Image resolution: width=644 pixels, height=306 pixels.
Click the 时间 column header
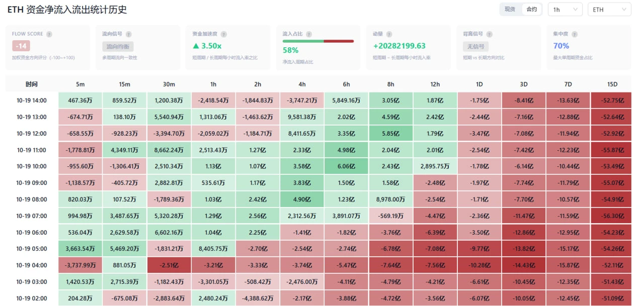31,84
